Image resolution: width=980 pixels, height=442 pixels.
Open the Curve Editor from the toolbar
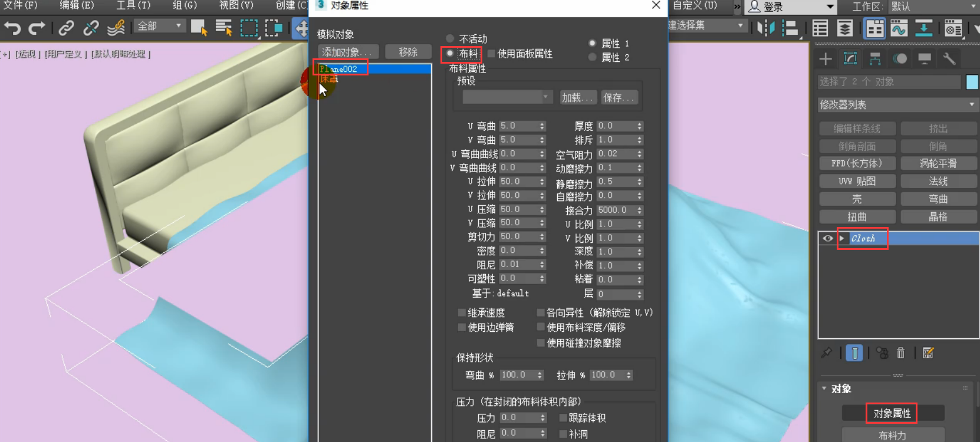[x=899, y=28]
